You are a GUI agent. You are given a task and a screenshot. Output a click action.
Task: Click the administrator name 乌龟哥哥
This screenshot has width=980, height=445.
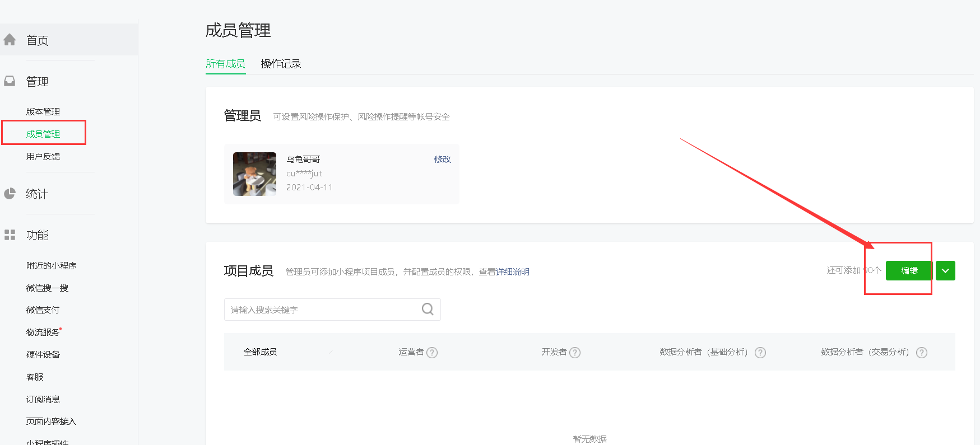303,159
